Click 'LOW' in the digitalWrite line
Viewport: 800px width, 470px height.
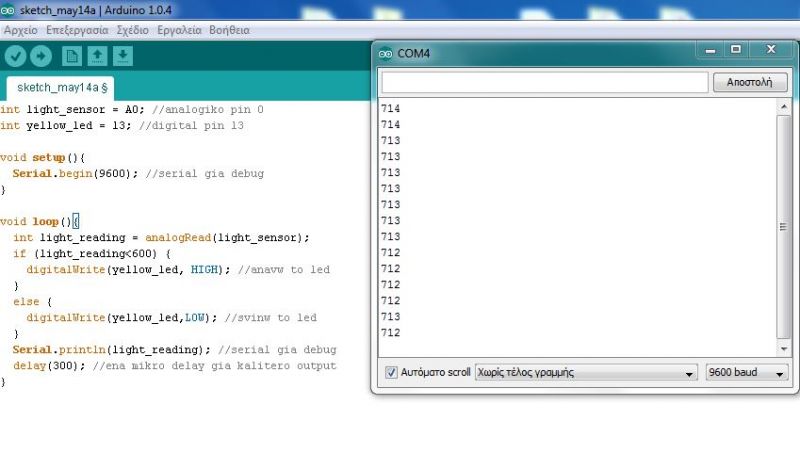(194, 318)
